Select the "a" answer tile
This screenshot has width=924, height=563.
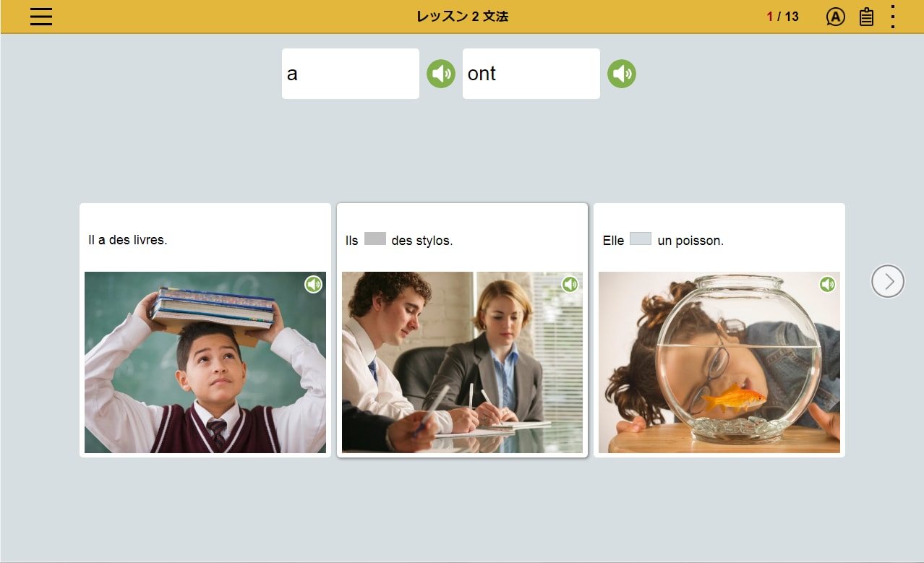pyautogui.click(x=351, y=74)
